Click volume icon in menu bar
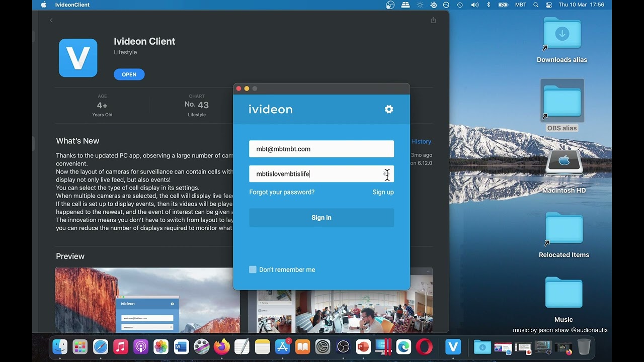The height and width of the screenshot is (362, 644). tap(474, 5)
